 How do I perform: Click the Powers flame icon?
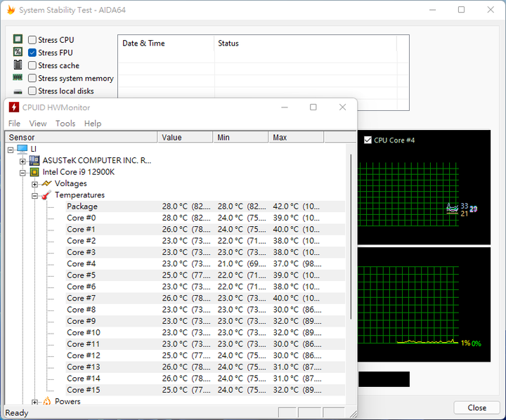(47, 401)
